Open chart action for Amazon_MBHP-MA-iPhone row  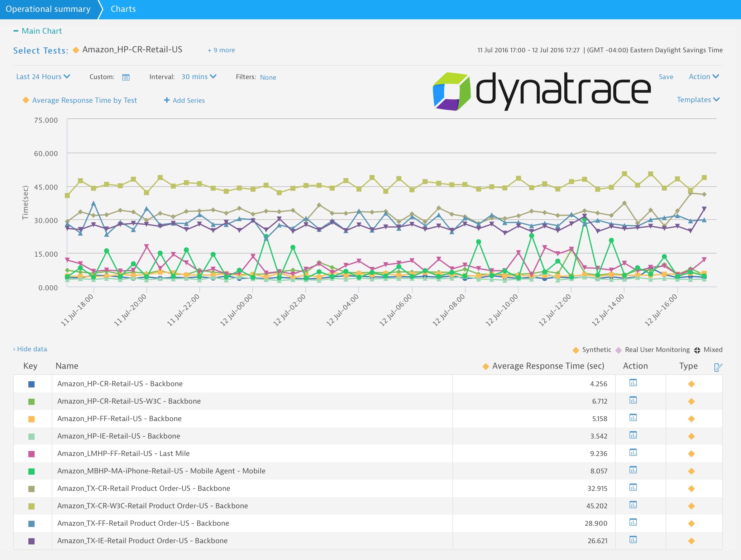click(x=633, y=470)
